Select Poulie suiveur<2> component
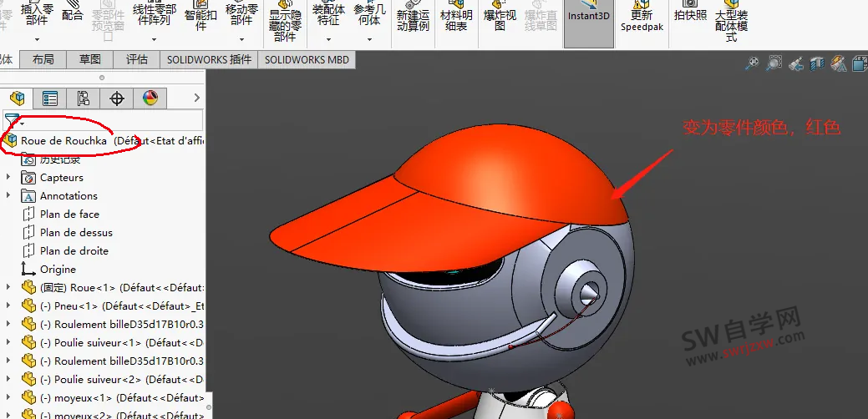The width and height of the screenshot is (868, 419). pyautogui.click(x=113, y=379)
